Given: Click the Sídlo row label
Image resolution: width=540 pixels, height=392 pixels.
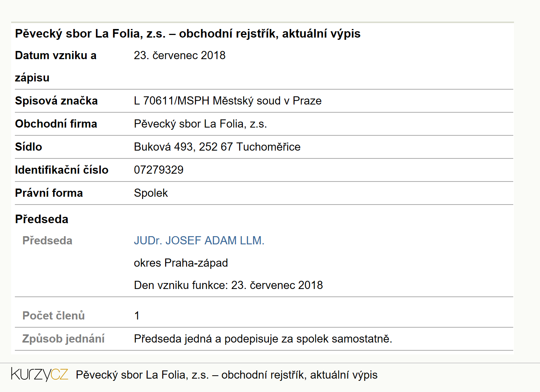Looking at the screenshot, I should [x=28, y=147].
